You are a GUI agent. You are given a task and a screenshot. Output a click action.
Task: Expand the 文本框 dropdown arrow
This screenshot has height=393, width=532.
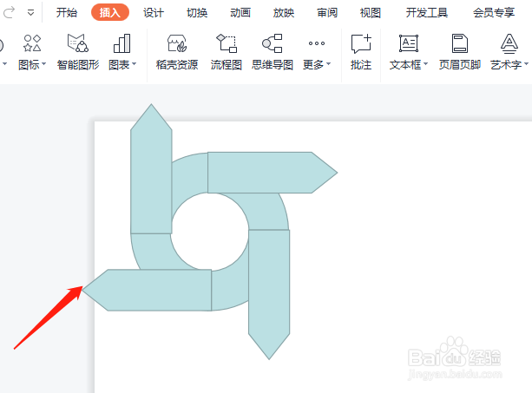pos(426,63)
